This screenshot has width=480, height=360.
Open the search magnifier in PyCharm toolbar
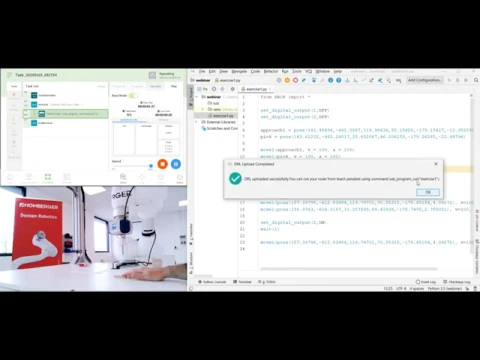(476, 80)
